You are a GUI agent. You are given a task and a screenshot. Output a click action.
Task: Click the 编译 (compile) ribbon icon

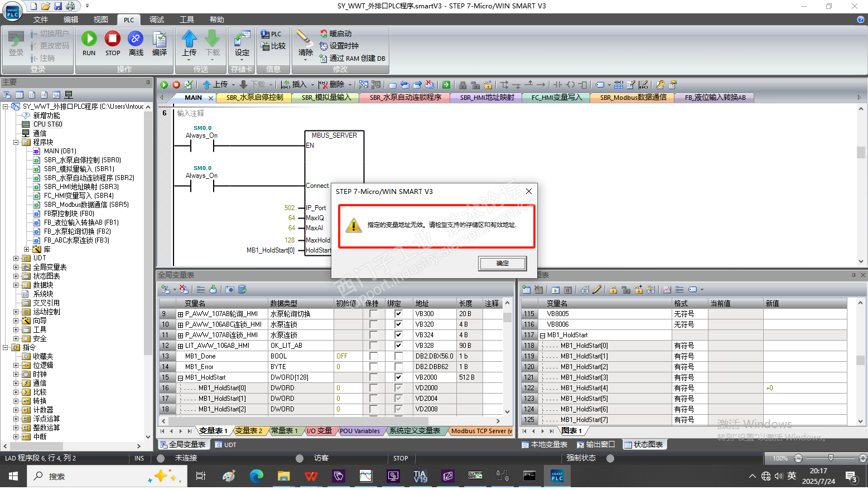point(160,39)
